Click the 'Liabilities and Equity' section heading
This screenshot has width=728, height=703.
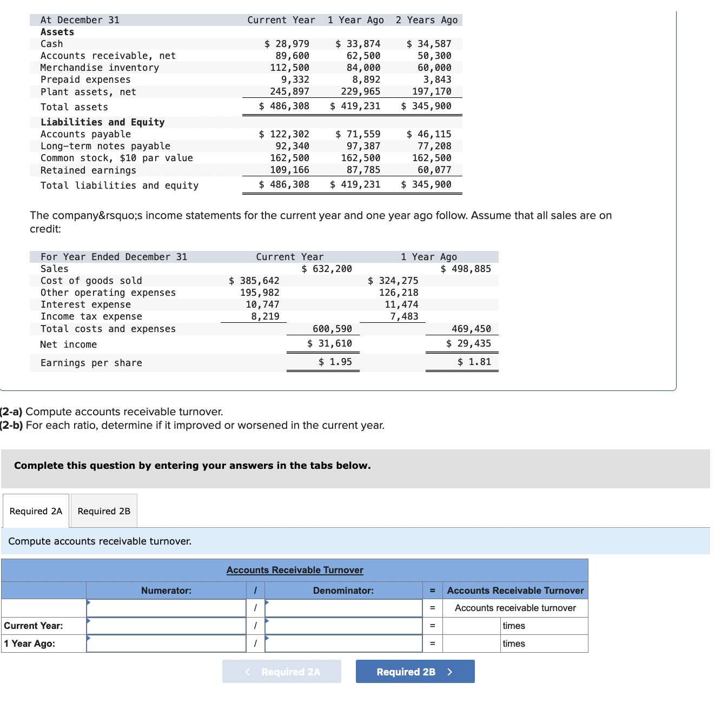[x=103, y=122]
